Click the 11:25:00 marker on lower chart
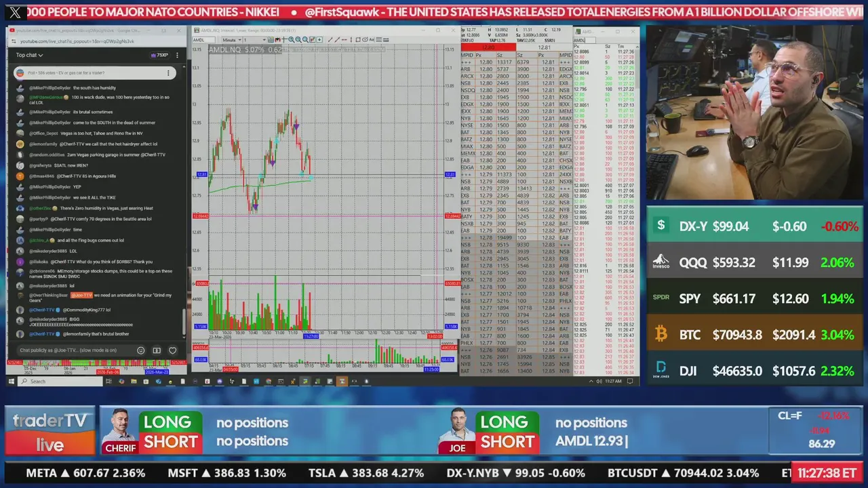The width and height of the screenshot is (868, 488). (x=431, y=369)
